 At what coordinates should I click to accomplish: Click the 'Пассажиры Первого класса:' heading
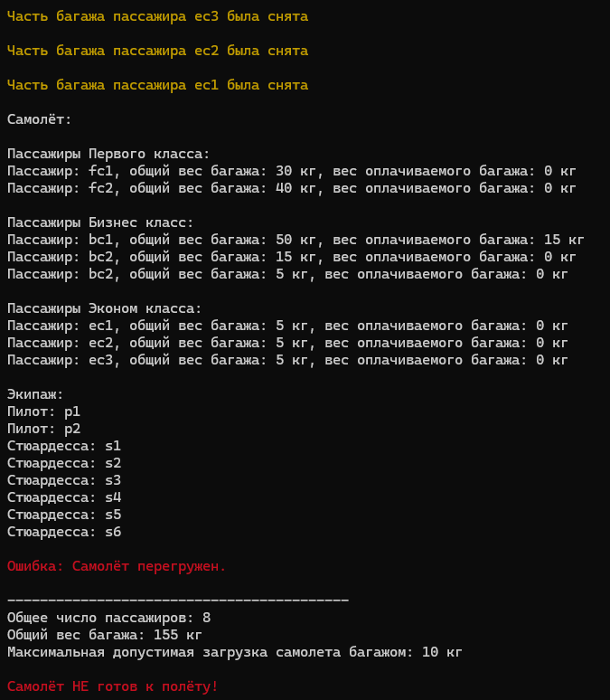(x=108, y=154)
